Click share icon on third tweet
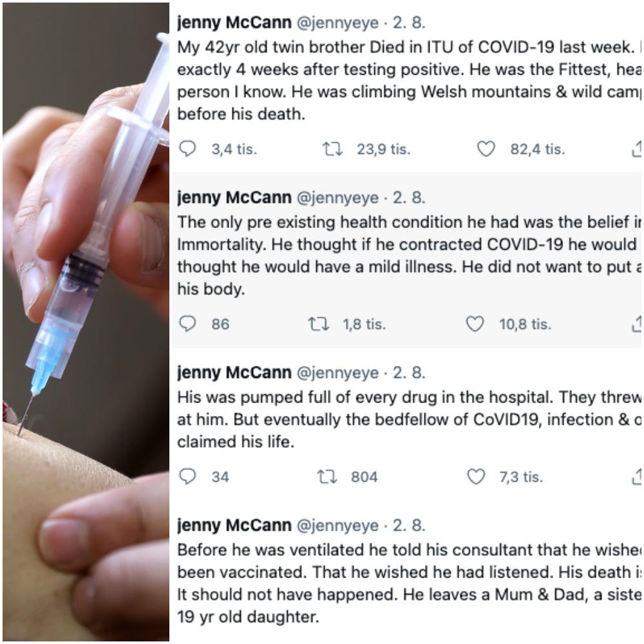 [636, 477]
